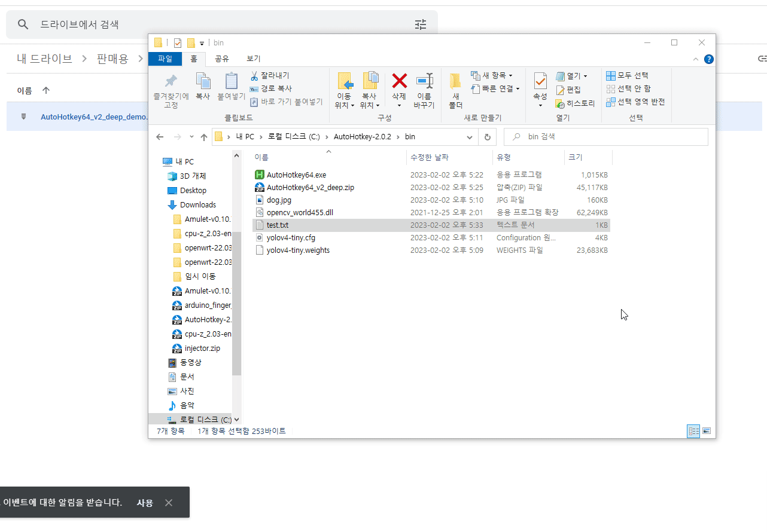Click the Up one level arrow

point(204,137)
